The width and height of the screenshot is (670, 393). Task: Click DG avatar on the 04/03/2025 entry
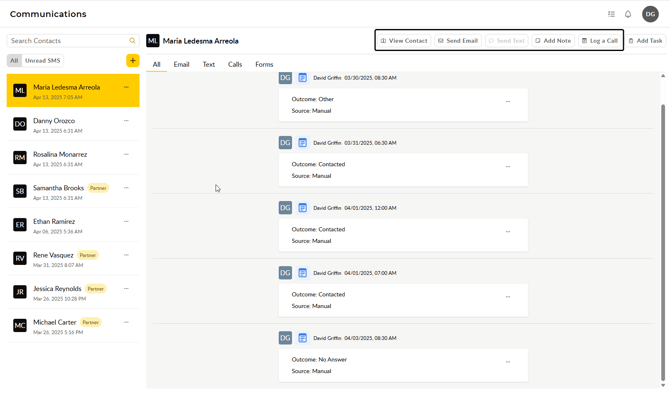[285, 338]
